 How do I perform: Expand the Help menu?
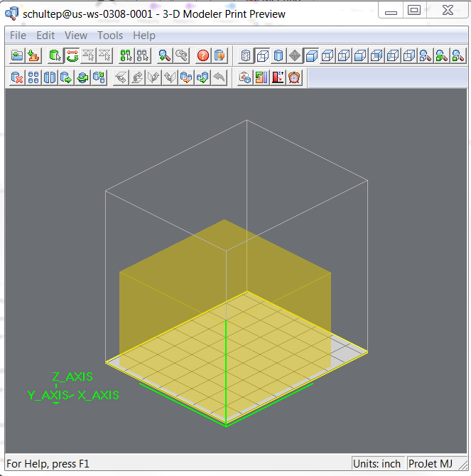pyautogui.click(x=144, y=35)
